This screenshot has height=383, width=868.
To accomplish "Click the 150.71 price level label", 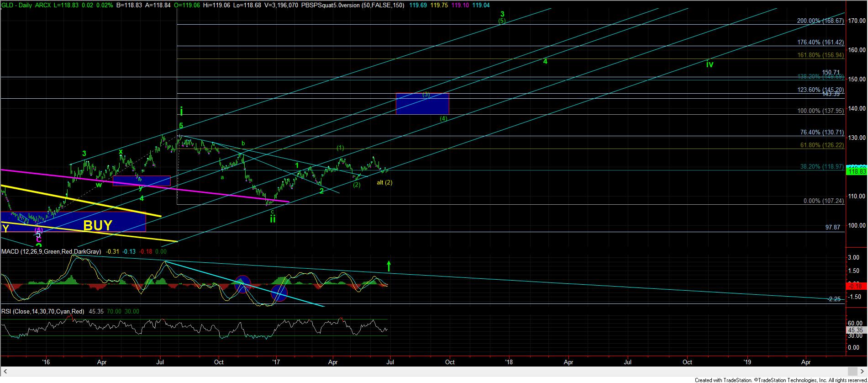I will 831,72.
